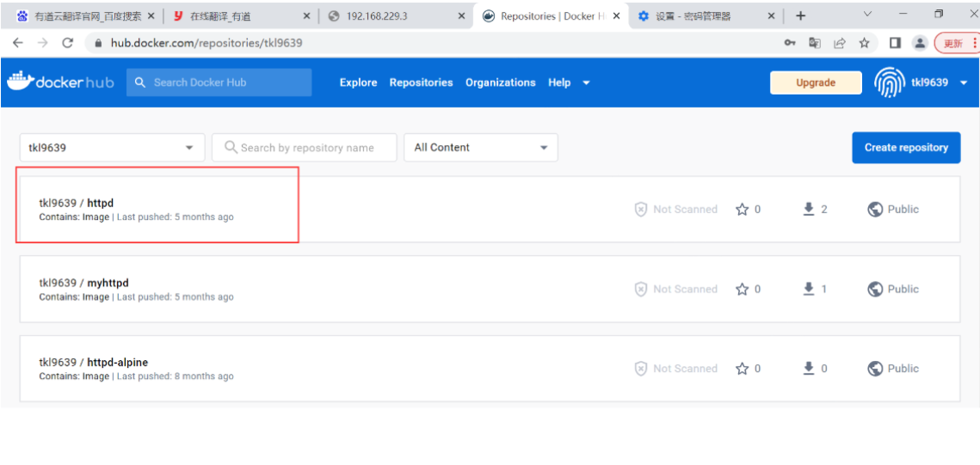Click the translate page icon in address bar
980x465 pixels.
[815, 43]
